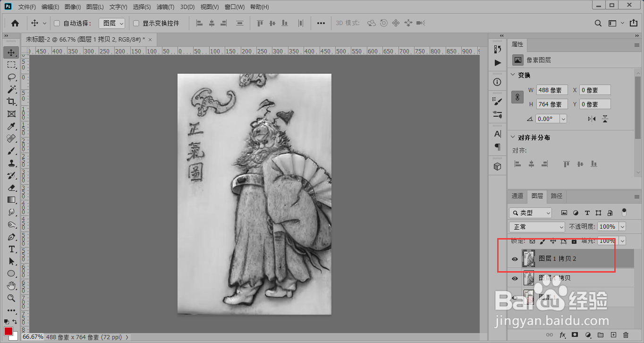Switch to the 路径 tab

click(557, 196)
